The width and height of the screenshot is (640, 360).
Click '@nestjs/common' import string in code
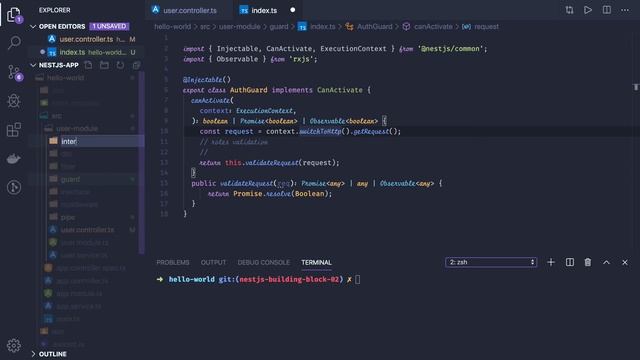(x=450, y=49)
